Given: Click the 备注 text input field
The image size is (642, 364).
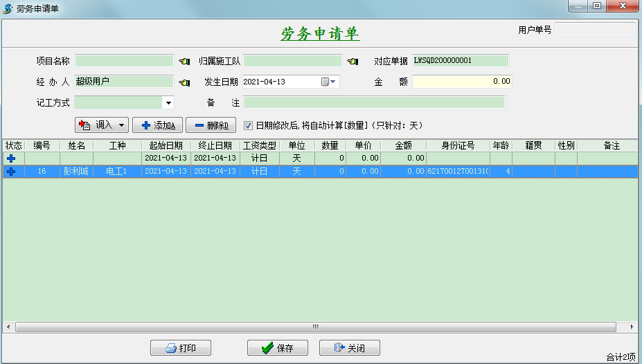Looking at the screenshot, I should click(x=374, y=102).
